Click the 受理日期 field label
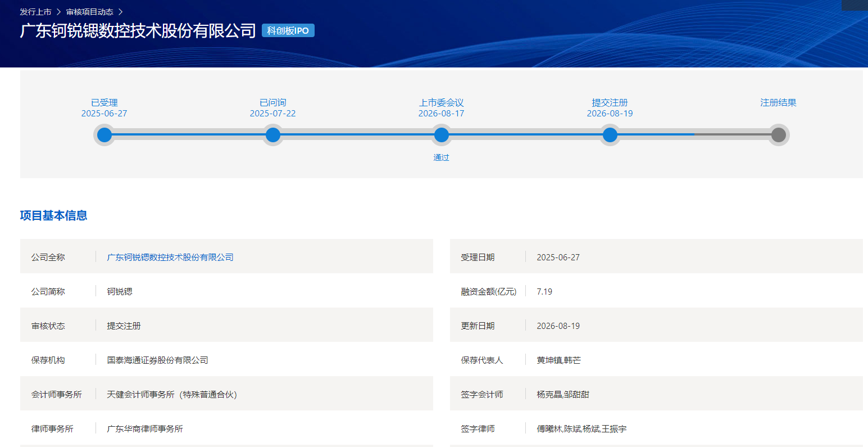Screen dimensions: 868x447 [x=478, y=258]
